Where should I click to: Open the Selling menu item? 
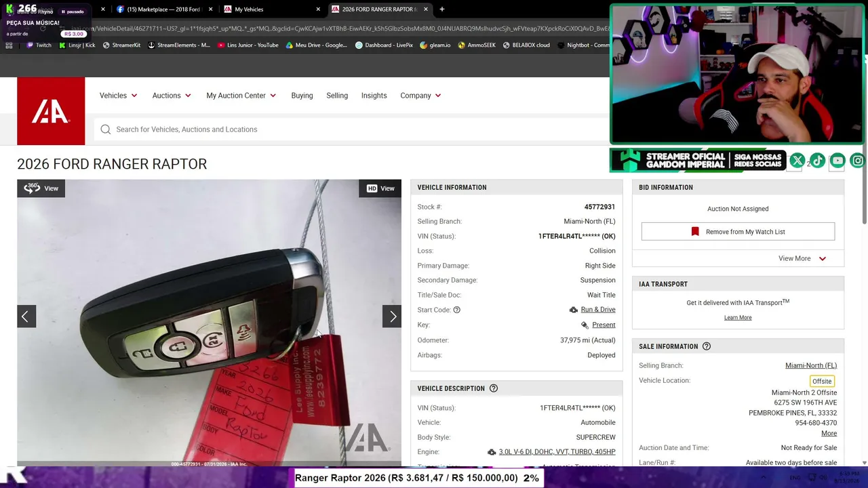(337, 96)
